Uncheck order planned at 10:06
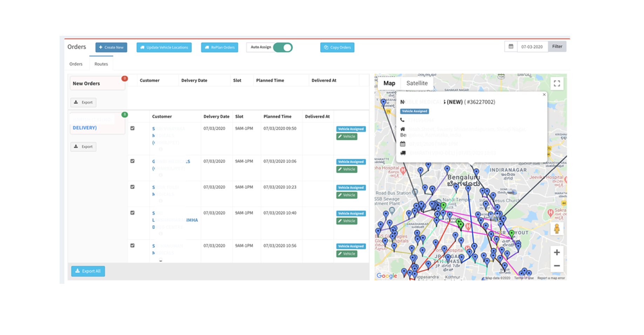644x335 pixels. tap(133, 161)
